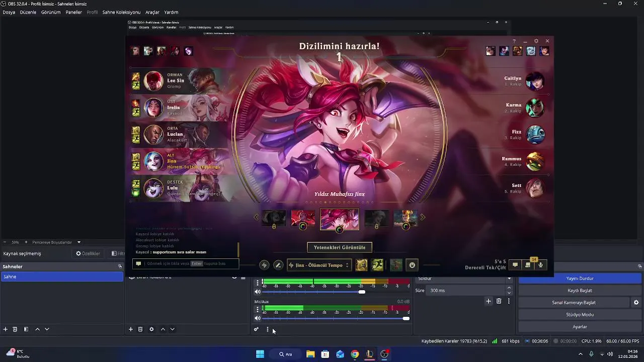644x362 pixels.
Task: Open the Paneller menu
Action: point(73,12)
